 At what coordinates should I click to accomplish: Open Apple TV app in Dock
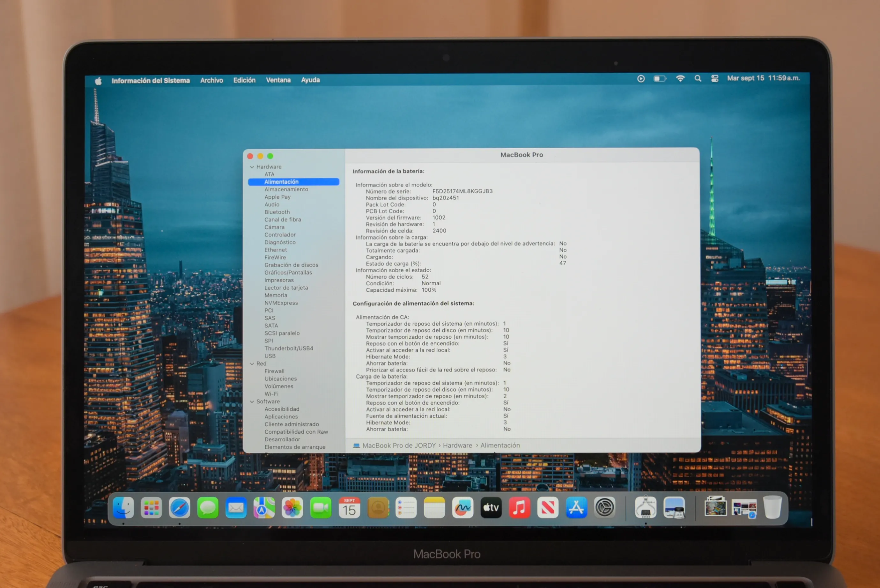pyautogui.click(x=491, y=508)
